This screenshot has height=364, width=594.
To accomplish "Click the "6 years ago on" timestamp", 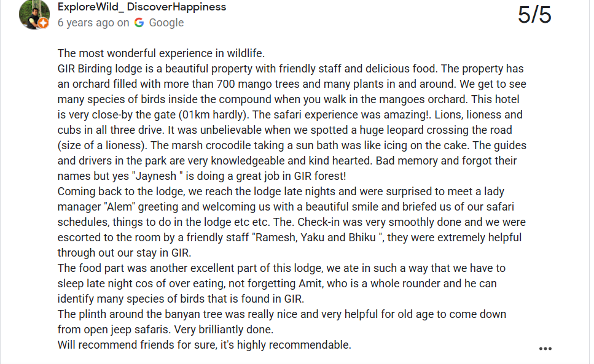I will [93, 23].
